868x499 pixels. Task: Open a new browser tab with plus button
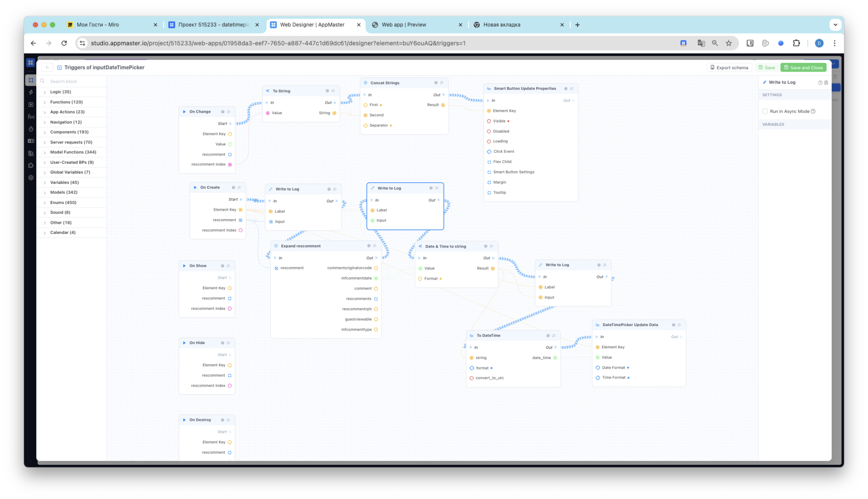(577, 25)
